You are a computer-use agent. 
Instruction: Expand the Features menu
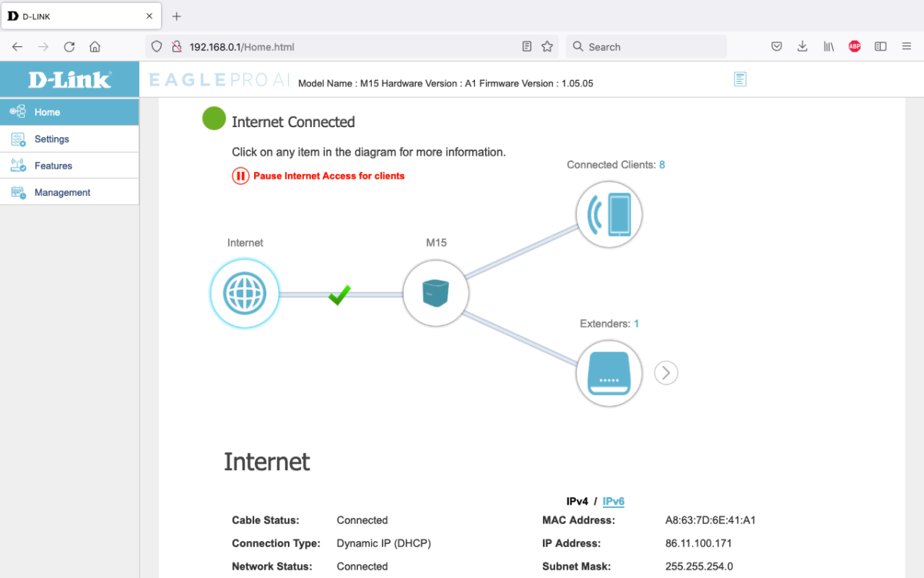tap(69, 166)
